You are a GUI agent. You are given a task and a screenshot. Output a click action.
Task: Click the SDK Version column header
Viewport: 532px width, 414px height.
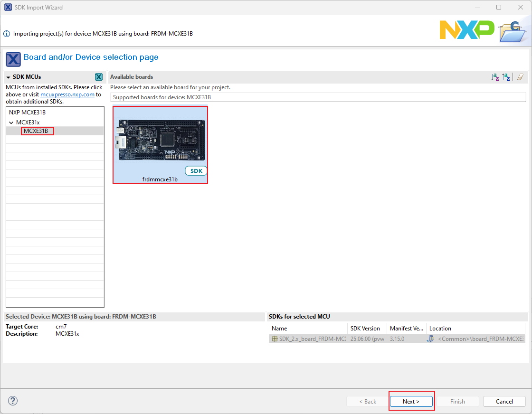click(365, 329)
